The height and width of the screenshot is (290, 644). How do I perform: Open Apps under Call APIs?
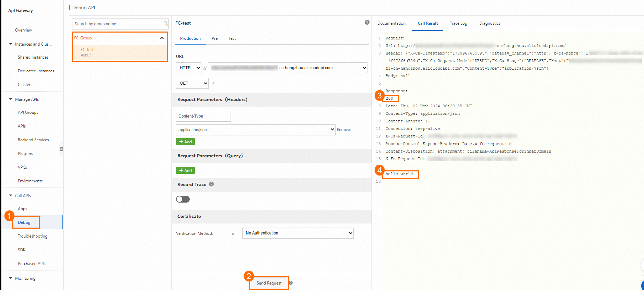(22, 209)
